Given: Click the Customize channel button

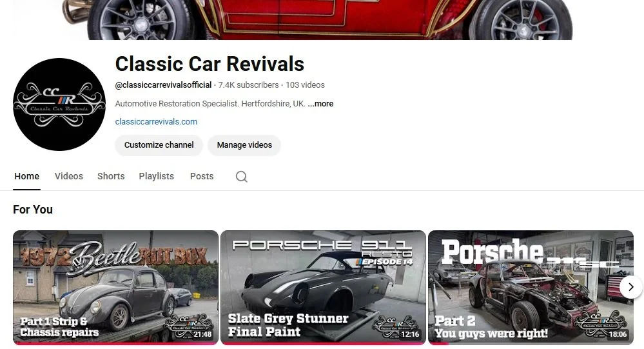Looking at the screenshot, I should [159, 145].
